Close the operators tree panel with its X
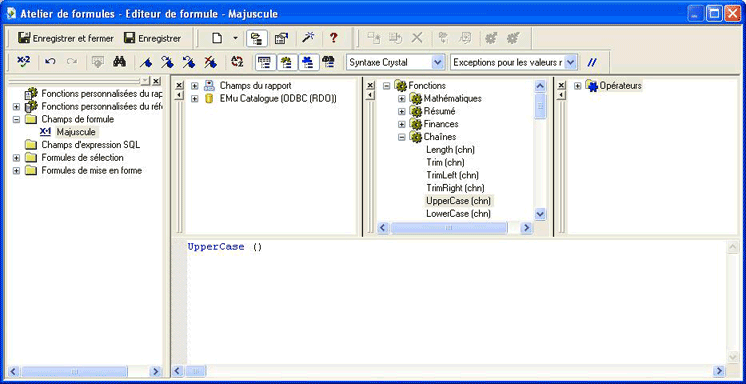Image resolution: width=746 pixels, height=384 pixels. click(561, 86)
